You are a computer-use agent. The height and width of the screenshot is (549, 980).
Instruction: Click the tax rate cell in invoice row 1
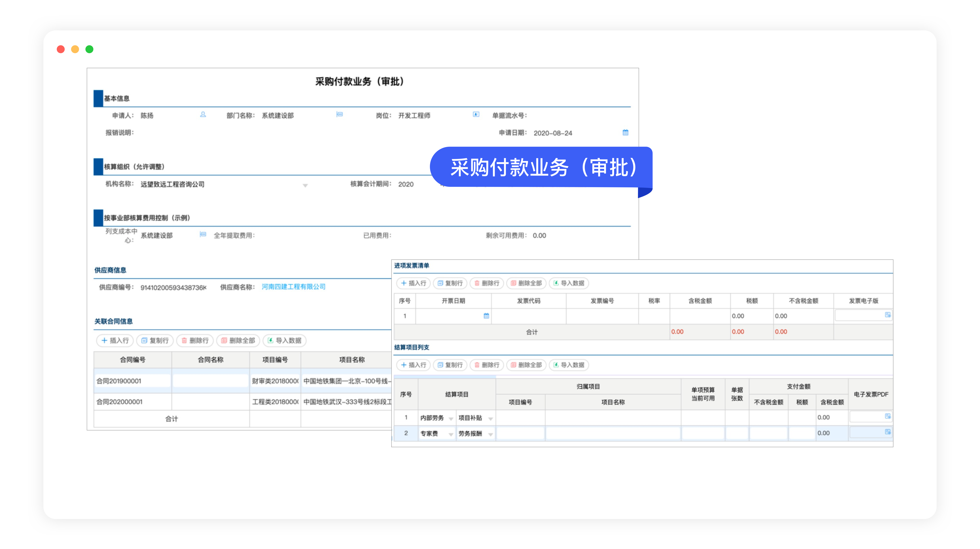654,316
